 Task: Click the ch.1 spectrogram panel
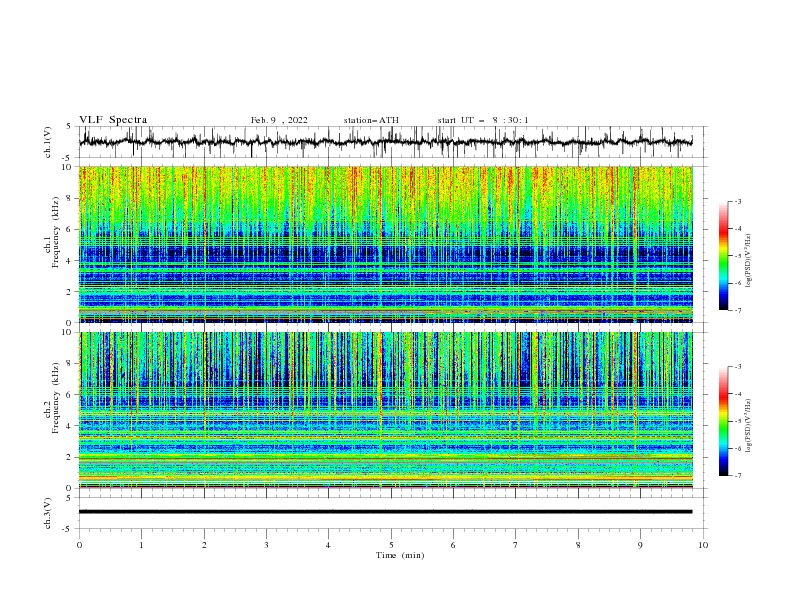385,244
